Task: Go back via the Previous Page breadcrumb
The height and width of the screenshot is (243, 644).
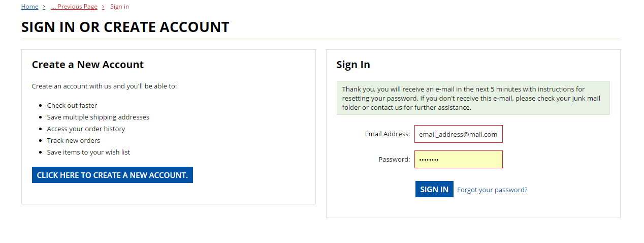Action: click(74, 7)
